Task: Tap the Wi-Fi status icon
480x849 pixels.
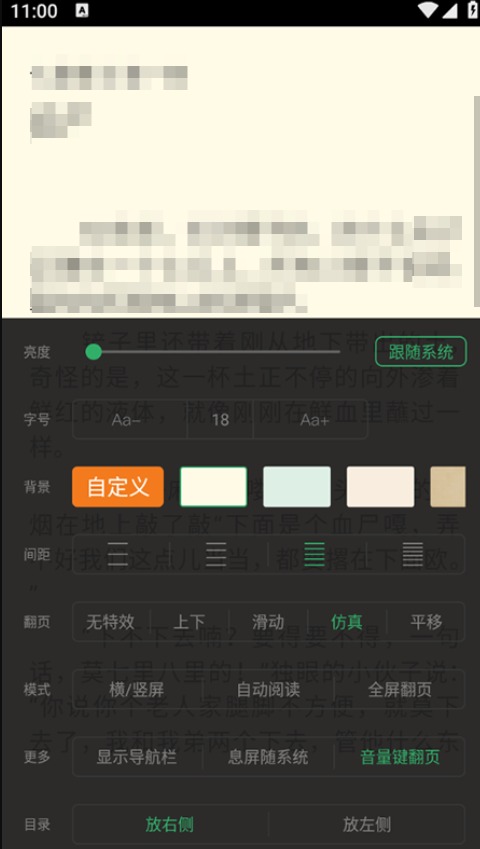Action: coord(429,10)
